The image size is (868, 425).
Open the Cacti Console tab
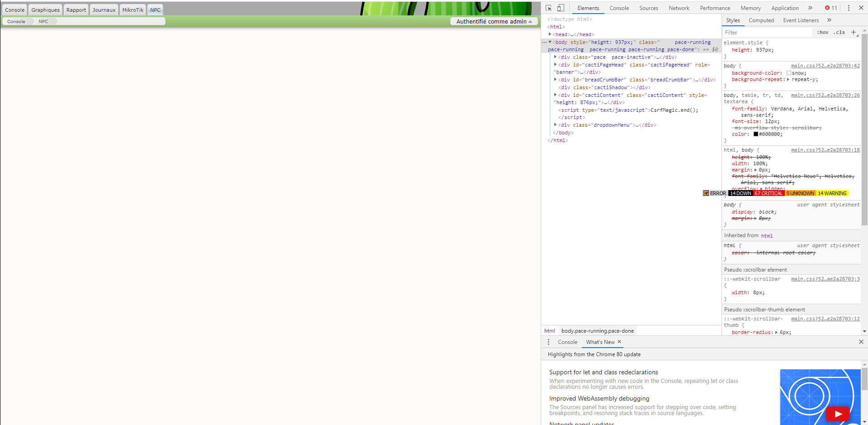15,10
